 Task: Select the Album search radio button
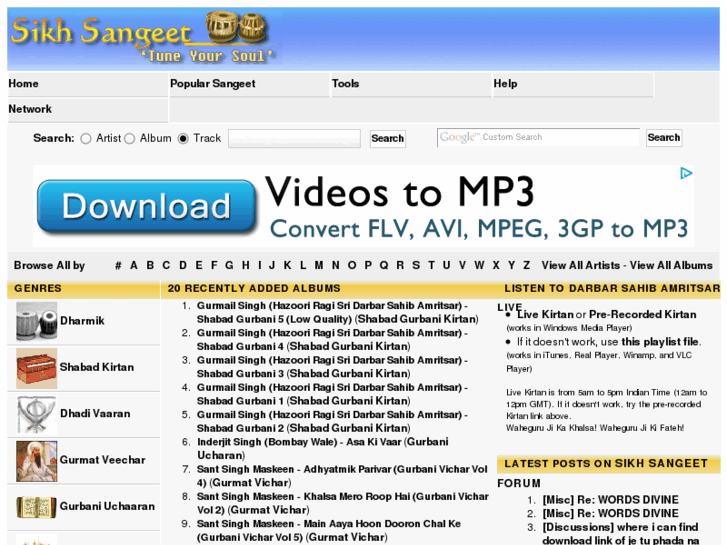[x=130, y=139]
